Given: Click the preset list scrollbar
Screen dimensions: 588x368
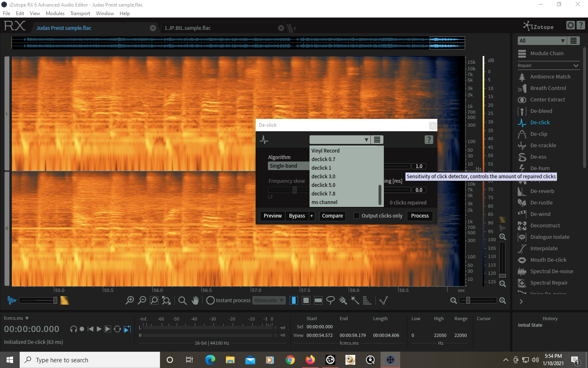Looking at the screenshot, I should [x=380, y=195].
